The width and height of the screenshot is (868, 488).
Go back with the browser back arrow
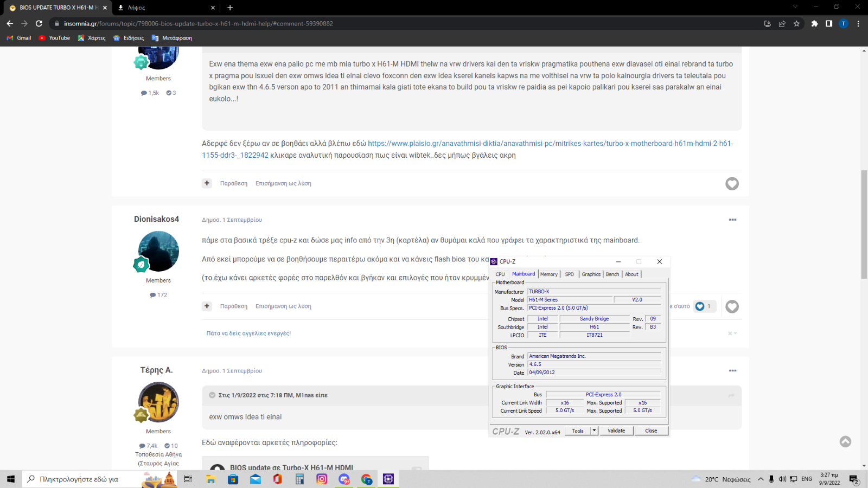click(x=10, y=23)
